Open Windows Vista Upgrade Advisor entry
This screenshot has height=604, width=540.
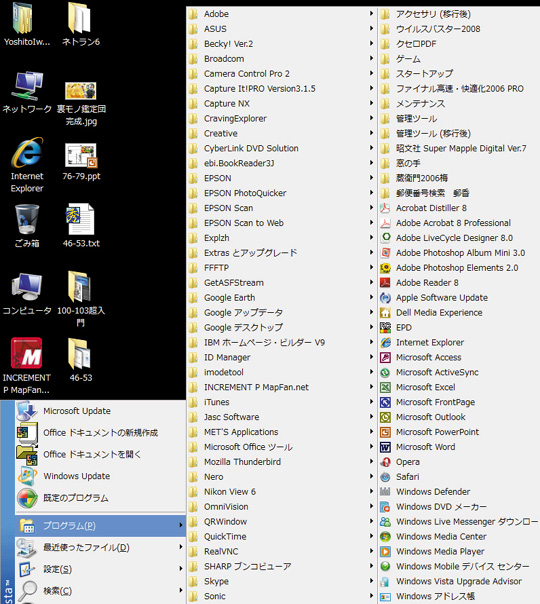tap(459, 581)
